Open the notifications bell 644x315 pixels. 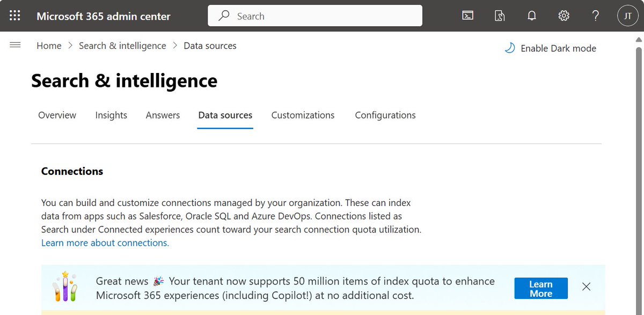(532, 16)
